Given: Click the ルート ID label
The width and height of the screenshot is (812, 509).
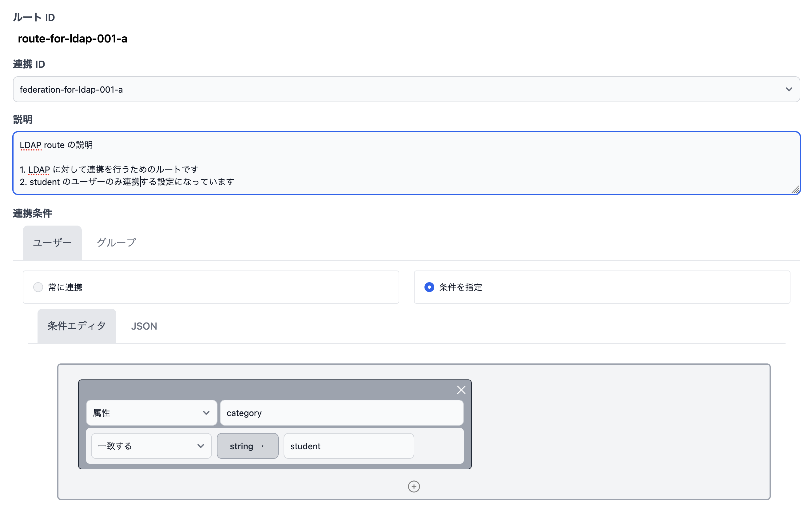Looking at the screenshot, I should click(x=34, y=17).
